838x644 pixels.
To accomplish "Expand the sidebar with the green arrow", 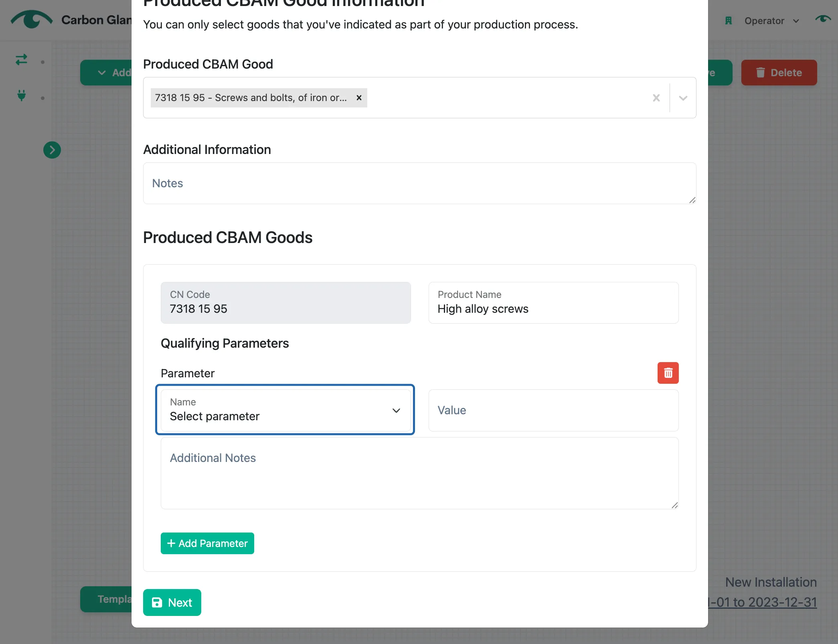I will tap(52, 150).
